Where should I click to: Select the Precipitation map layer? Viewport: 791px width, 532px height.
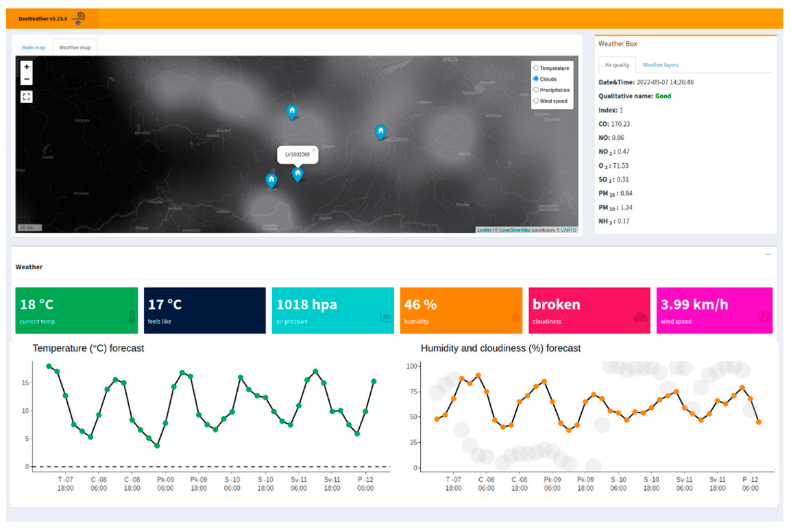(x=536, y=90)
